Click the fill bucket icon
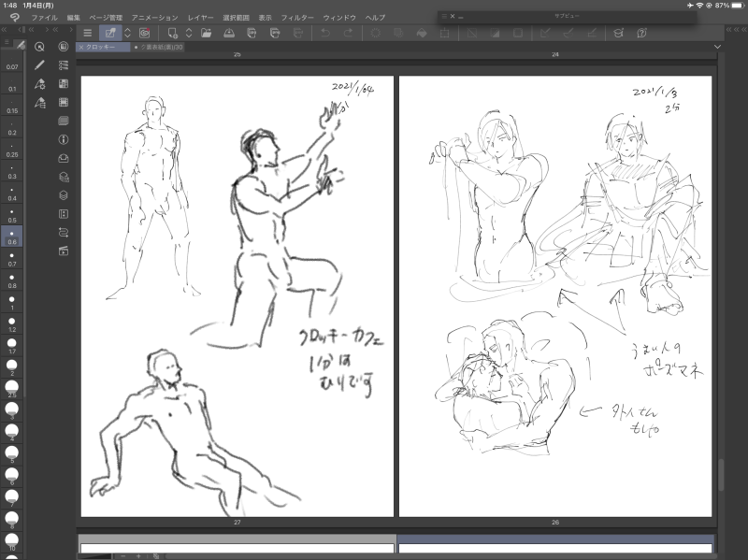748x560 pixels. tap(422, 33)
